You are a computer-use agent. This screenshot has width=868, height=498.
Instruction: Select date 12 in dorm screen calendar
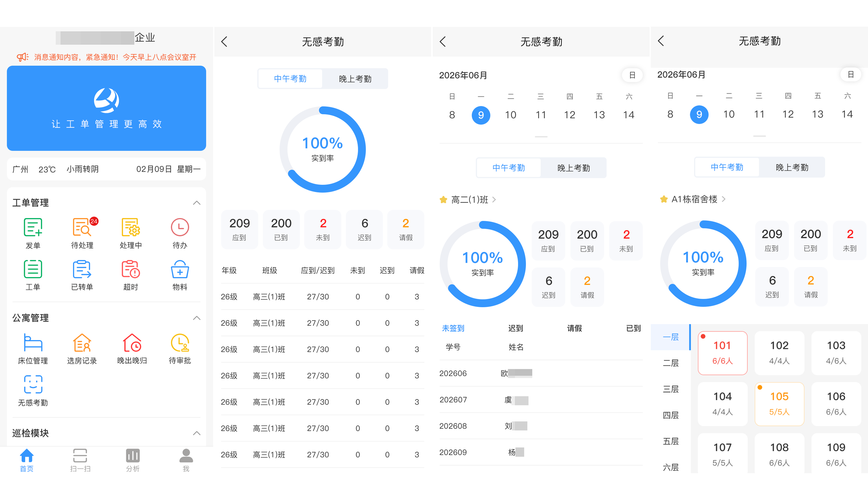click(x=788, y=114)
